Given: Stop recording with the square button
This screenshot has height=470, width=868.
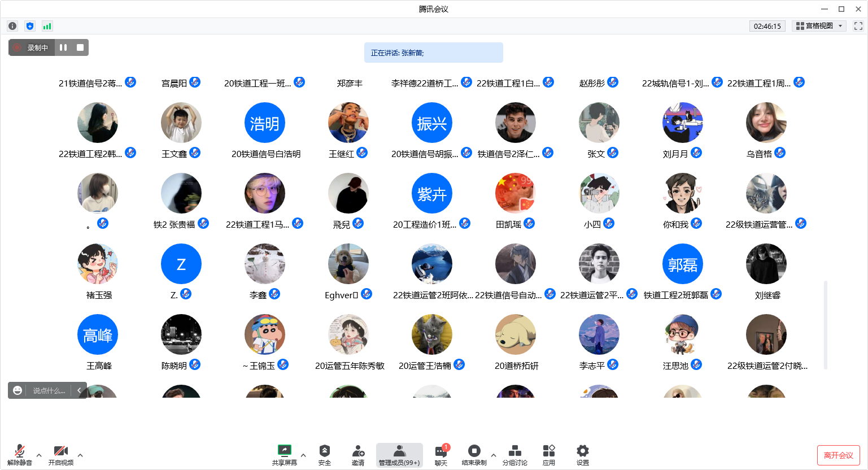Looking at the screenshot, I should coord(80,47).
